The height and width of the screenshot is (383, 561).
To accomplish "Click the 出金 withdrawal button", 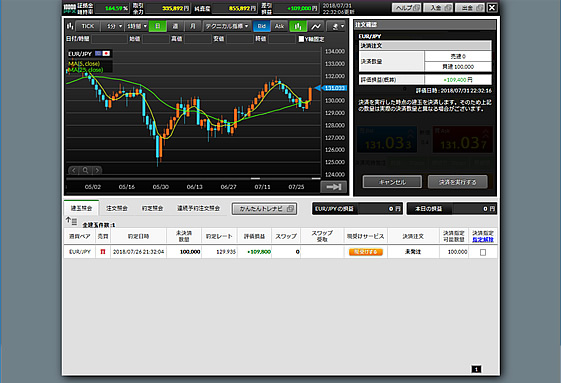I will click(x=470, y=8).
